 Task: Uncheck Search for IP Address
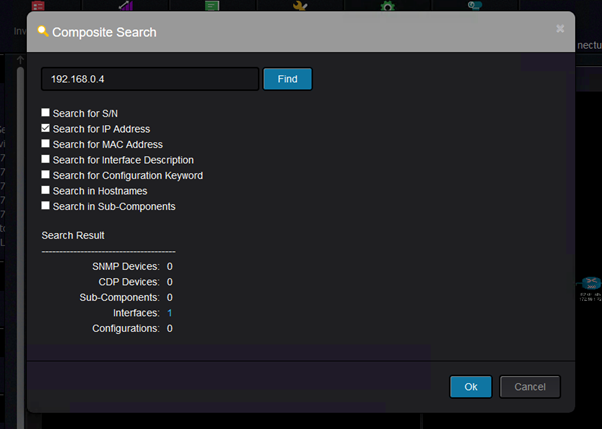coord(45,128)
